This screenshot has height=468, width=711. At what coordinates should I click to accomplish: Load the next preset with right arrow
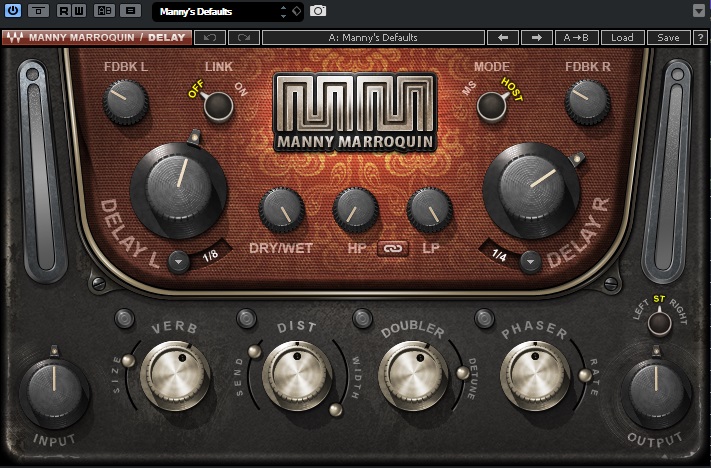537,38
